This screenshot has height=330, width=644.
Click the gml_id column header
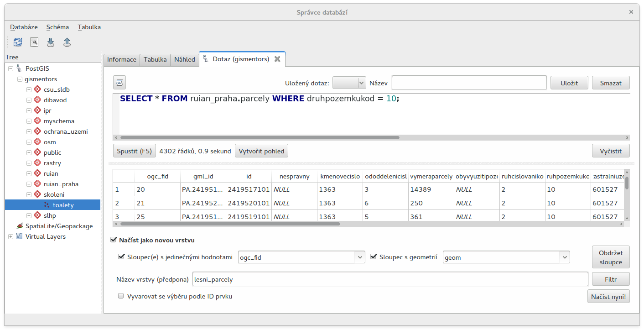point(203,176)
